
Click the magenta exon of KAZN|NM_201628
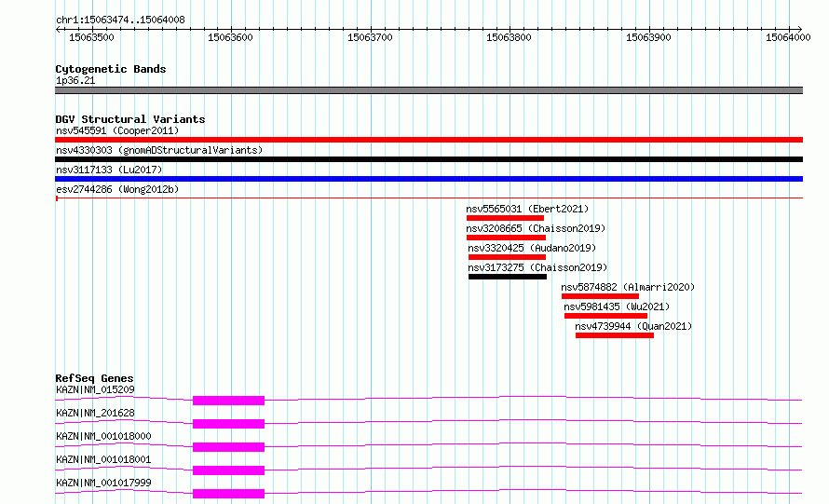click(228, 424)
